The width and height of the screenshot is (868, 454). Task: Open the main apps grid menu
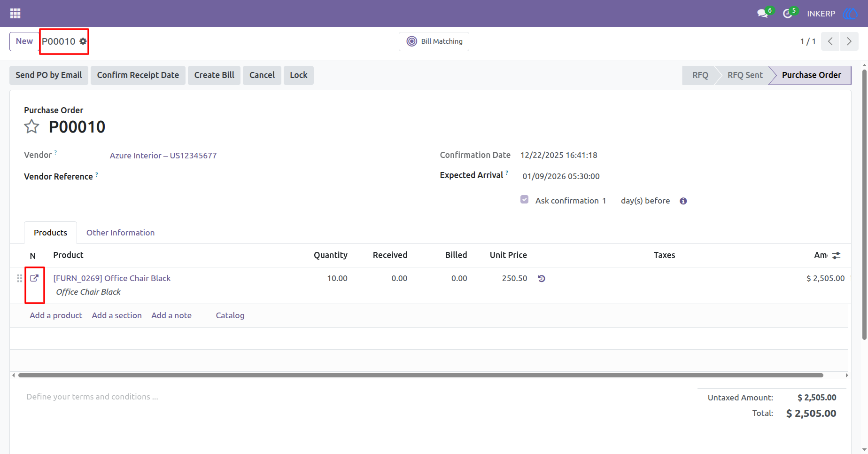15,13
